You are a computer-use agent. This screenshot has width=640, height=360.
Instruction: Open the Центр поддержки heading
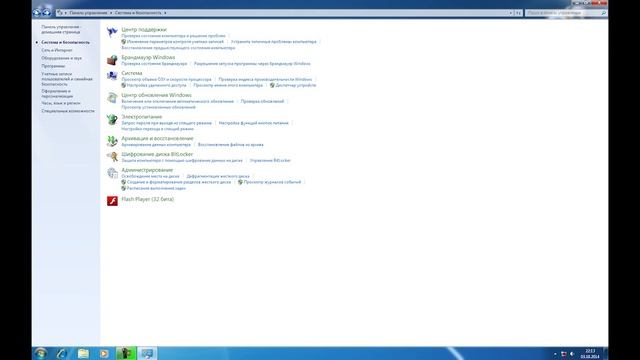(144, 30)
